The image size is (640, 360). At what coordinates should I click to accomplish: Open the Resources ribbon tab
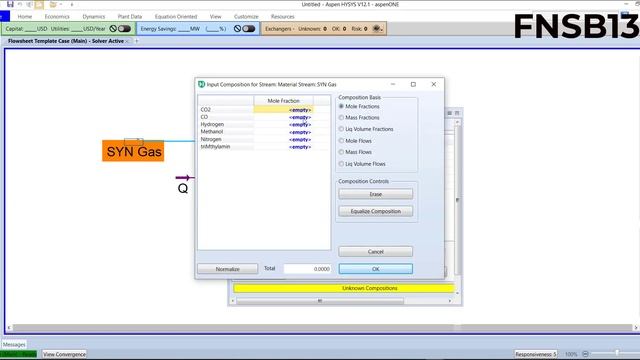282,16
